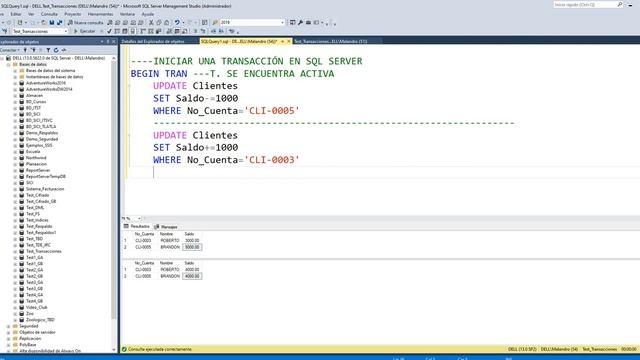Select the Video_Club database
This screenshot has height=360, width=640.
pos(37,307)
